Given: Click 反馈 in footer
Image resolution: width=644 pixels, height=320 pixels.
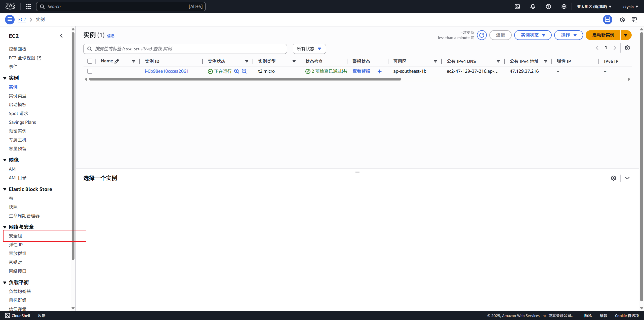Looking at the screenshot, I should pos(42,315).
